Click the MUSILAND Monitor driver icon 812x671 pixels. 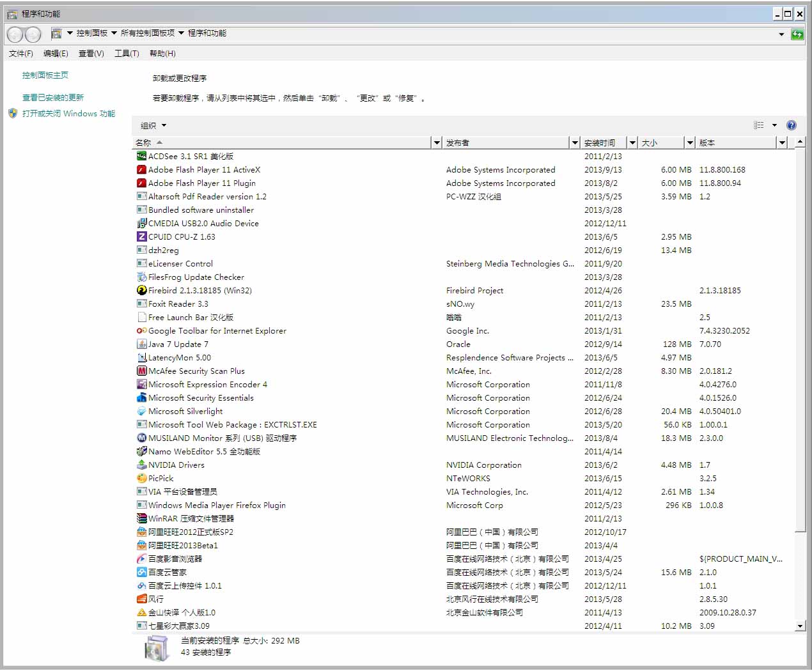tap(142, 438)
